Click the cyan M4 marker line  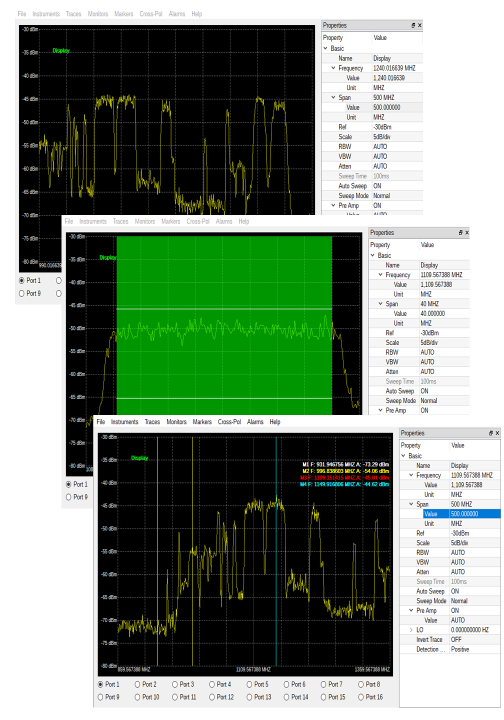tap(276, 551)
